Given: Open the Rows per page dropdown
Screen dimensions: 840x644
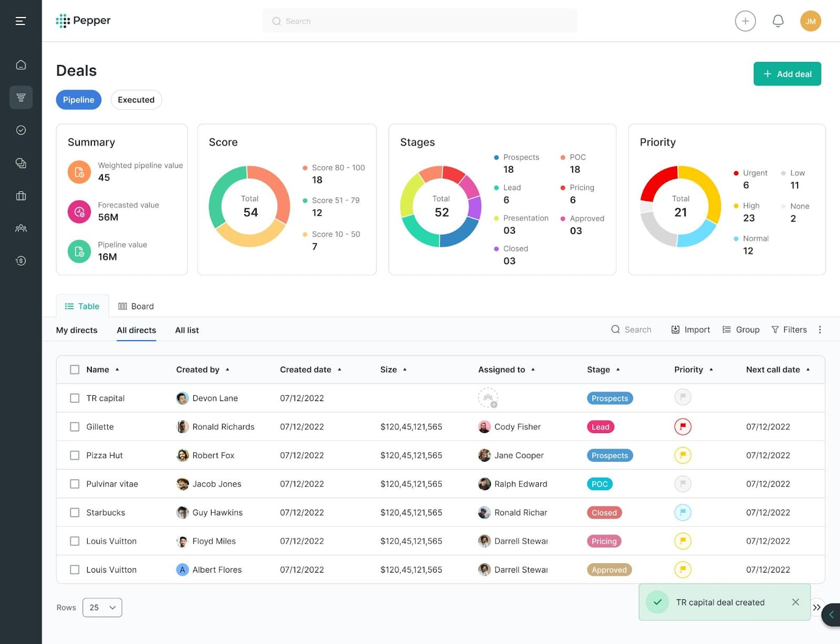Looking at the screenshot, I should coord(102,607).
